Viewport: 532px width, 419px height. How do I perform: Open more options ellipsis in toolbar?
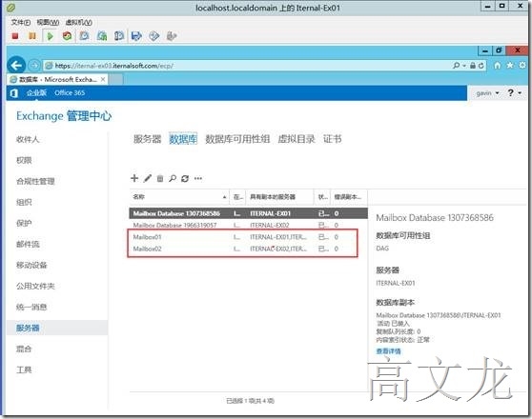click(198, 178)
